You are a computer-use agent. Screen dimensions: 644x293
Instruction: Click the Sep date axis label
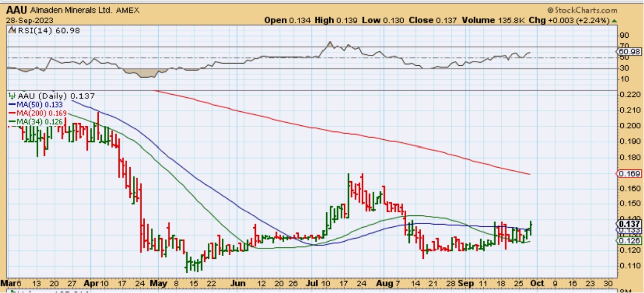[467, 284]
